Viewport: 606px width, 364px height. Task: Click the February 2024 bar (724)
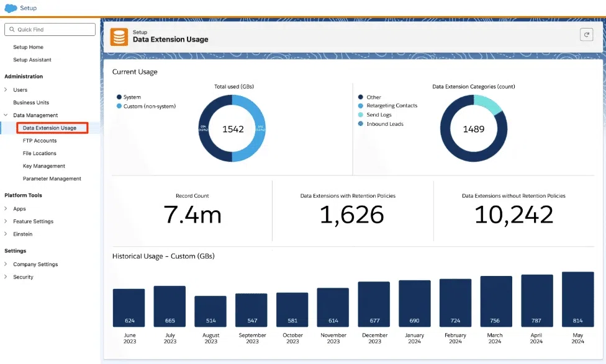(455, 303)
